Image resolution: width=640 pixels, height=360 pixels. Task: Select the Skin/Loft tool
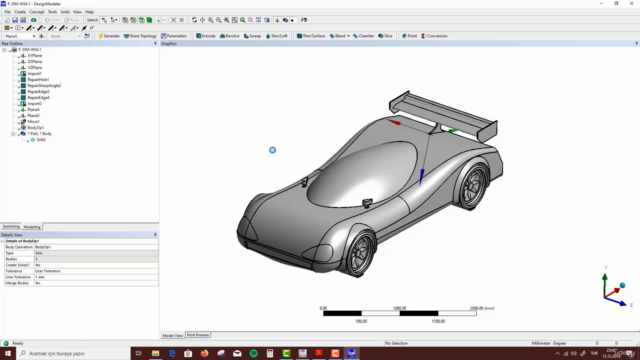(276, 36)
